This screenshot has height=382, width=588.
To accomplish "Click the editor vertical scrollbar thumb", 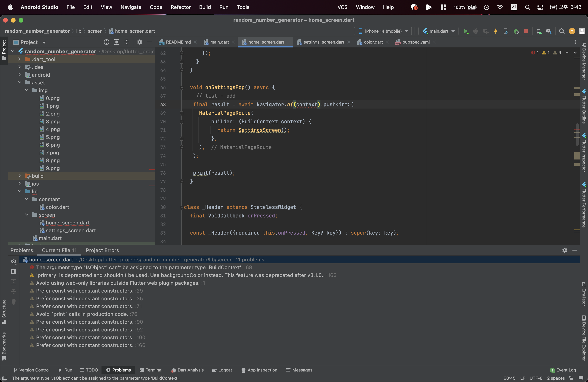I will pos(577,135).
